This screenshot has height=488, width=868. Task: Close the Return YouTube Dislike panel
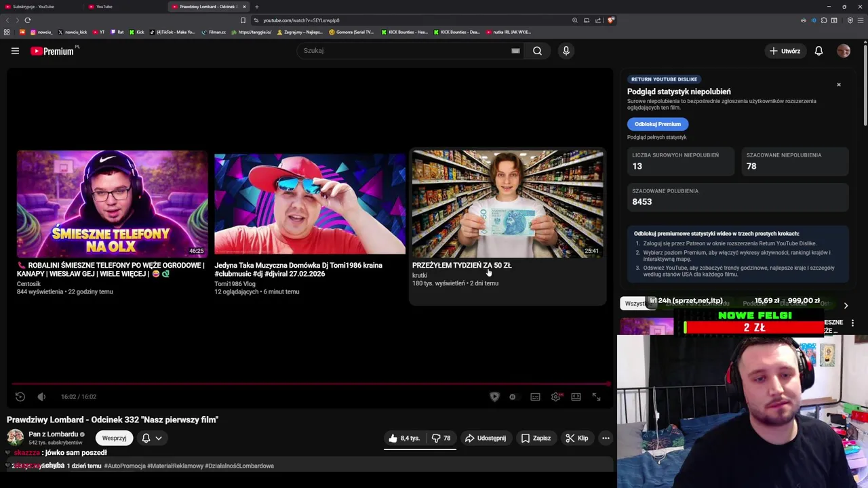[839, 85]
